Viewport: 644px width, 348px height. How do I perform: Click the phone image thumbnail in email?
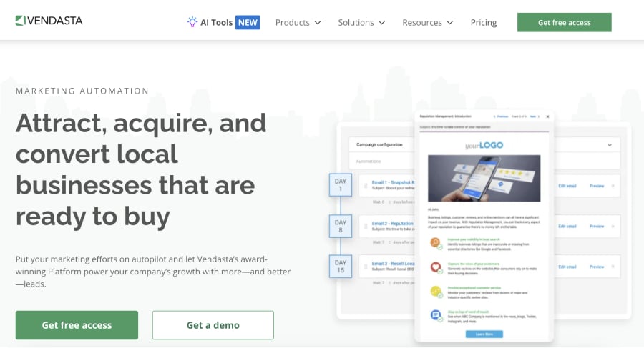pos(484,178)
